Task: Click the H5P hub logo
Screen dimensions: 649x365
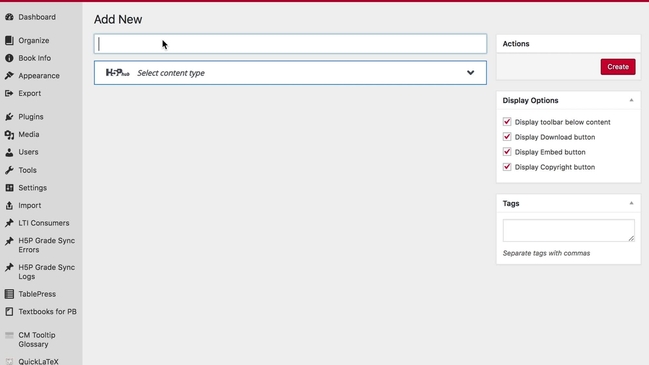Action: point(118,73)
